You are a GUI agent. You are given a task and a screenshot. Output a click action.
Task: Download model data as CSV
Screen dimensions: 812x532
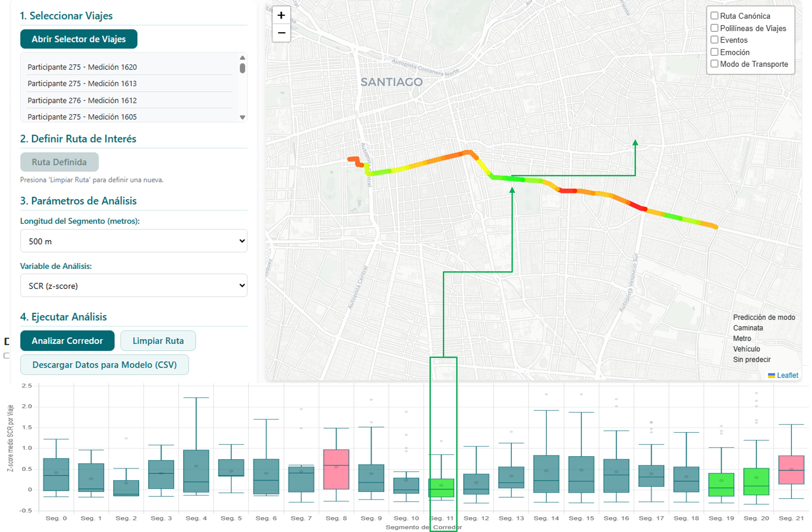pos(104,365)
